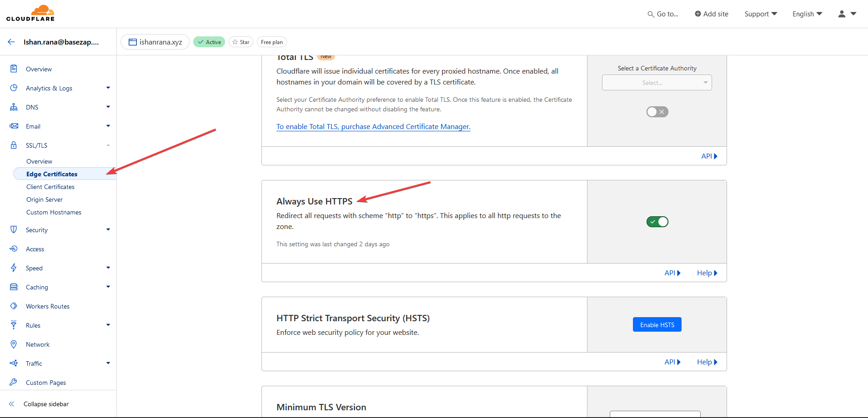Enable the Total TLS toggle
The height and width of the screenshot is (418, 868).
[657, 111]
